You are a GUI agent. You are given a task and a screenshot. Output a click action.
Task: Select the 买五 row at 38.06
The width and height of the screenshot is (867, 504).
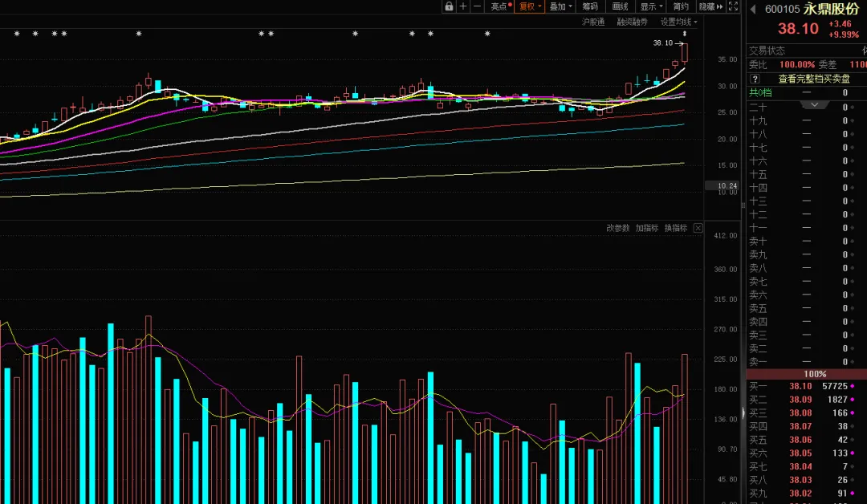pos(806,440)
